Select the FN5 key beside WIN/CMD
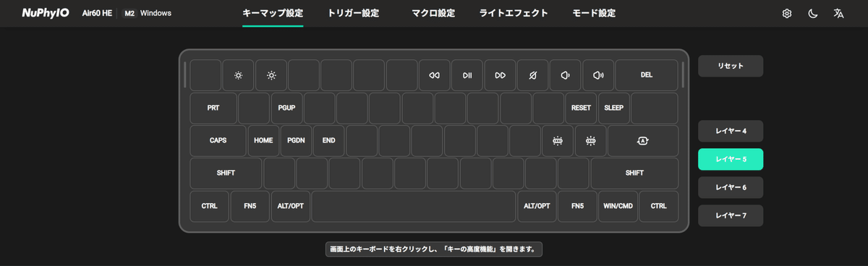The width and height of the screenshot is (868, 266). click(577, 206)
